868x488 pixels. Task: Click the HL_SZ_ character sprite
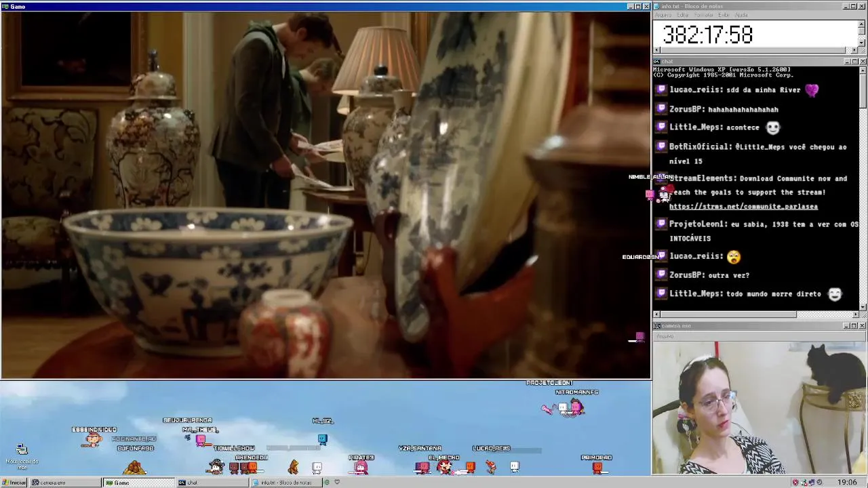[322, 439]
